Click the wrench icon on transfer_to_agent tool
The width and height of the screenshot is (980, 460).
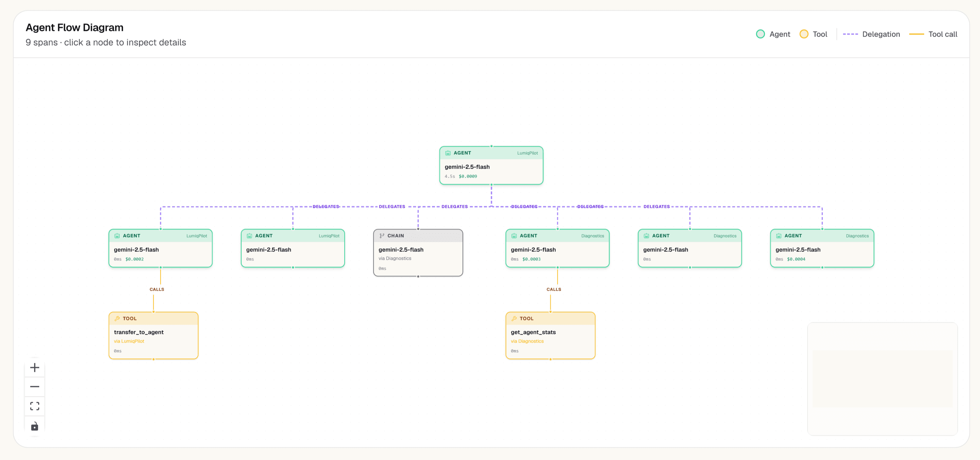tap(117, 318)
